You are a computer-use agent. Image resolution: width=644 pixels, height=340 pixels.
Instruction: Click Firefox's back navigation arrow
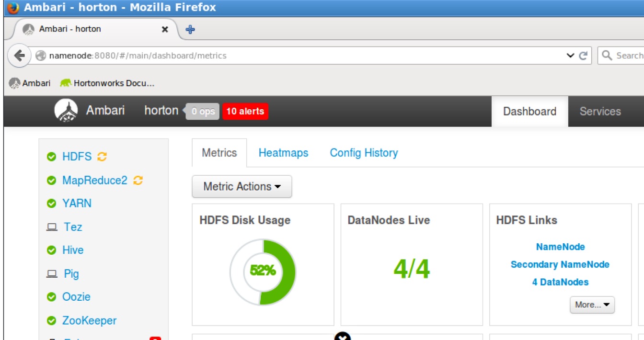coord(19,55)
